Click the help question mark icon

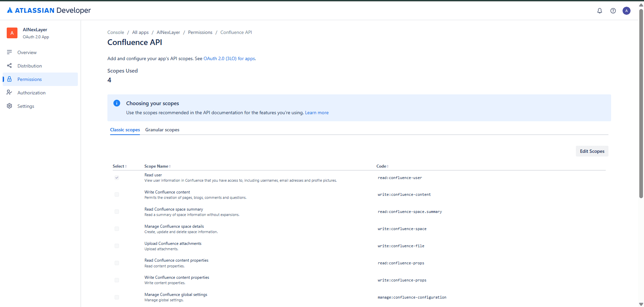click(x=613, y=10)
